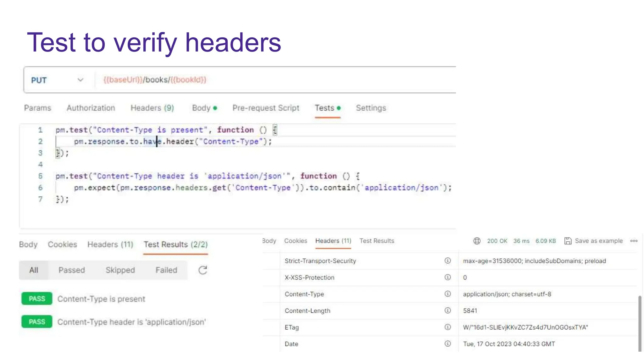Open the Params tab
Screen dimensions: 644x362
tap(37, 108)
